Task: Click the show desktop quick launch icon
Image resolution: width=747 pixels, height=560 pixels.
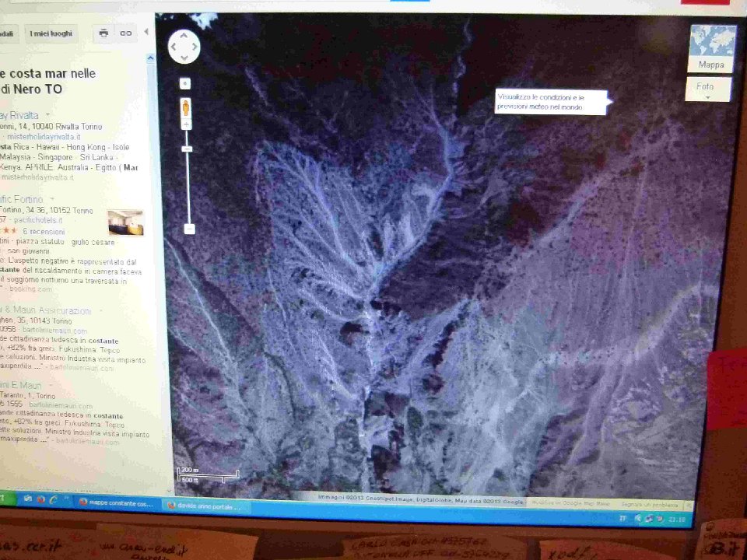Action: click(28, 499)
